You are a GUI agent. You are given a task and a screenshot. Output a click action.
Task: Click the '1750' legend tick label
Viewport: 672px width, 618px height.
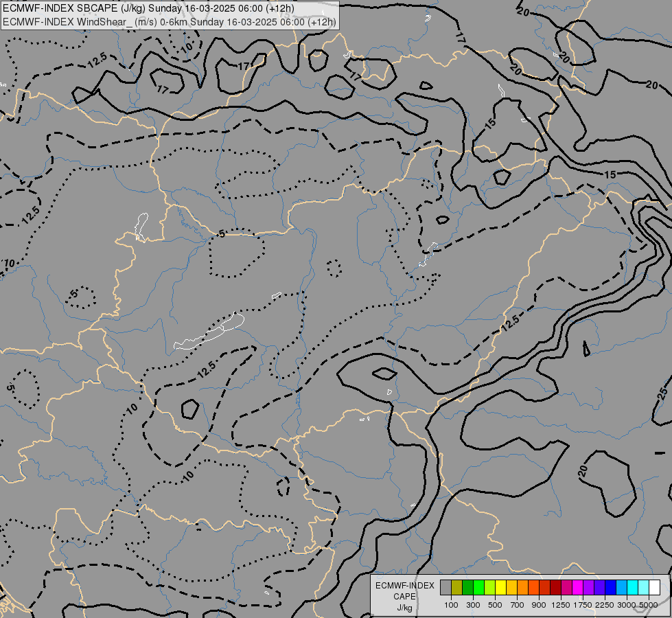pos(583,605)
